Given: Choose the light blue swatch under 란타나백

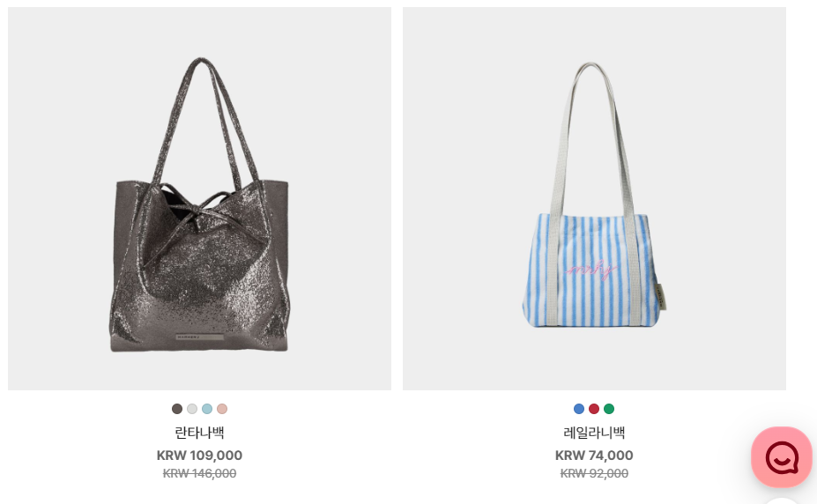Looking at the screenshot, I should click(x=207, y=409).
